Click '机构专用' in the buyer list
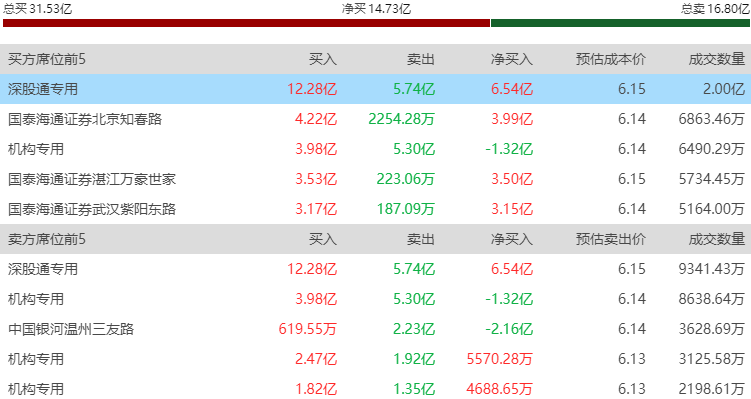 point(36,149)
